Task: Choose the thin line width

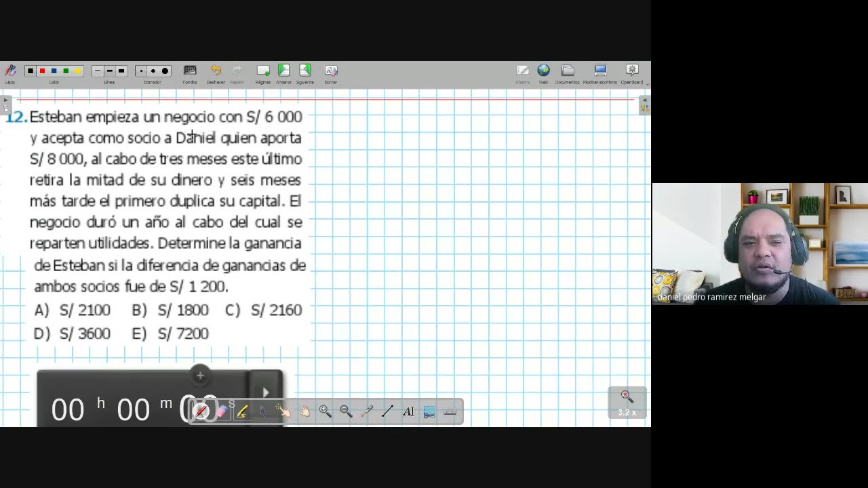Action: 98,70
